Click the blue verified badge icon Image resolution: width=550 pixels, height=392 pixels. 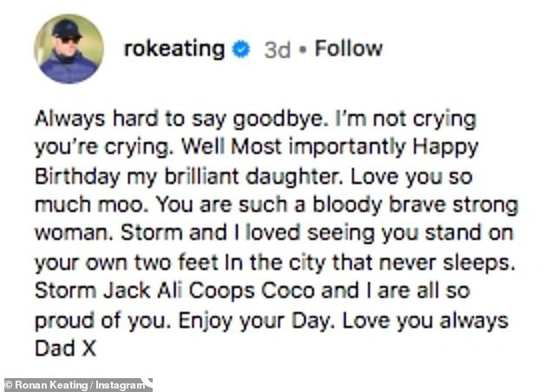[x=241, y=49]
